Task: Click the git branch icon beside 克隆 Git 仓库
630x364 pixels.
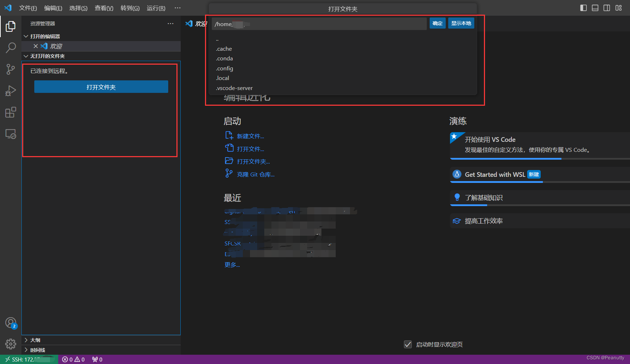Action: (229, 173)
